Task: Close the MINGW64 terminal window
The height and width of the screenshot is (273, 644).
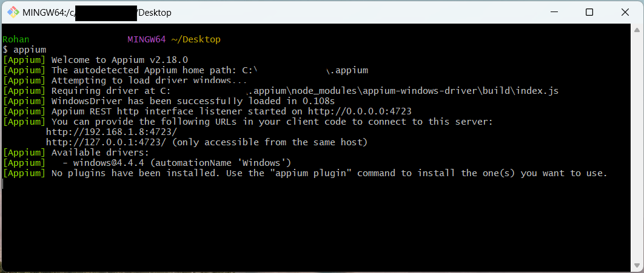Action: point(623,12)
